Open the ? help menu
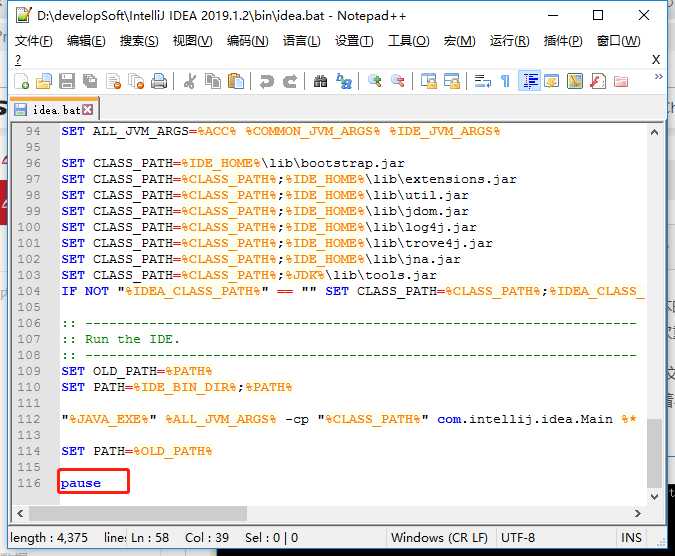This screenshot has width=675, height=556. [x=18, y=60]
